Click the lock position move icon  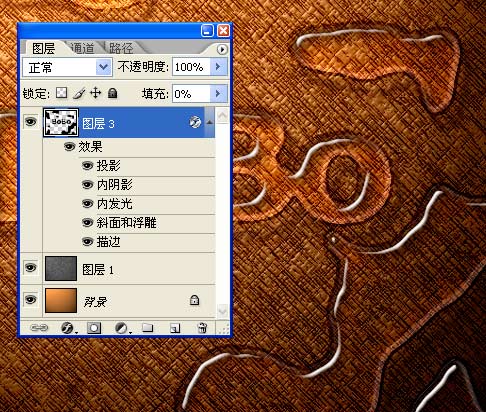[x=96, y=93]
